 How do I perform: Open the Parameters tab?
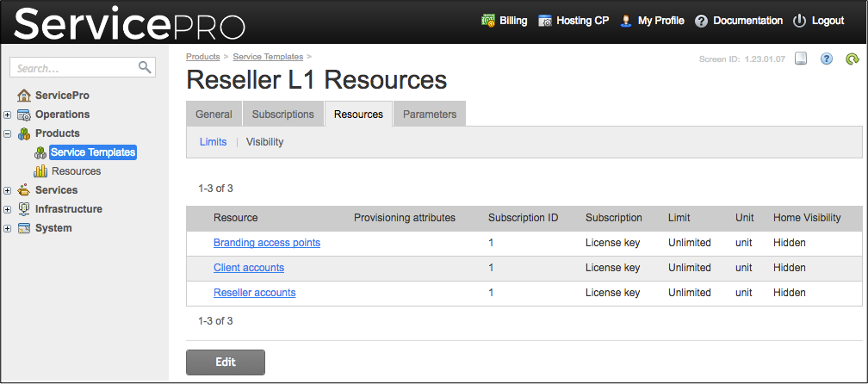(x=430, y=114)
